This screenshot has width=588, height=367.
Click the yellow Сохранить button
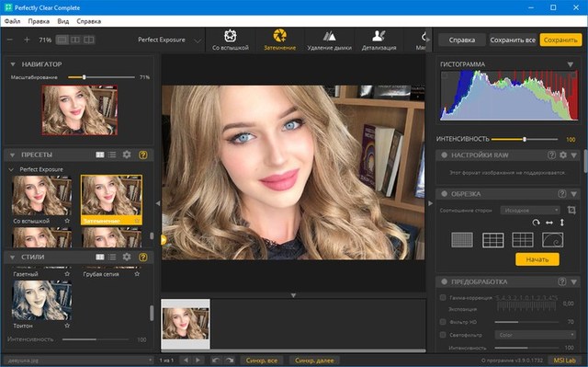[x=560, y=40]
